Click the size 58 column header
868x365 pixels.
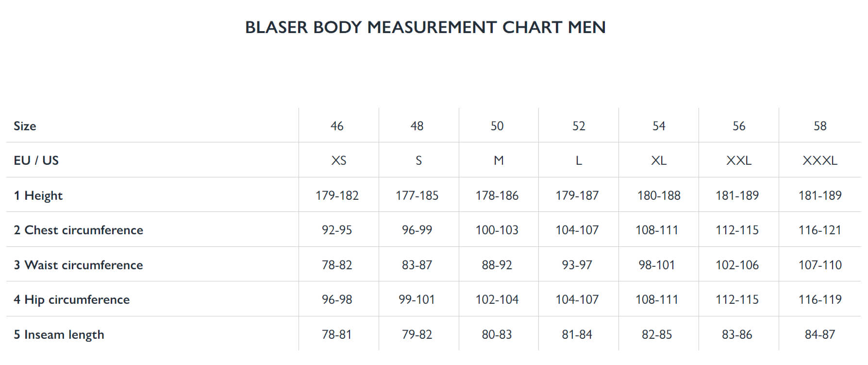tap(820, 126)
